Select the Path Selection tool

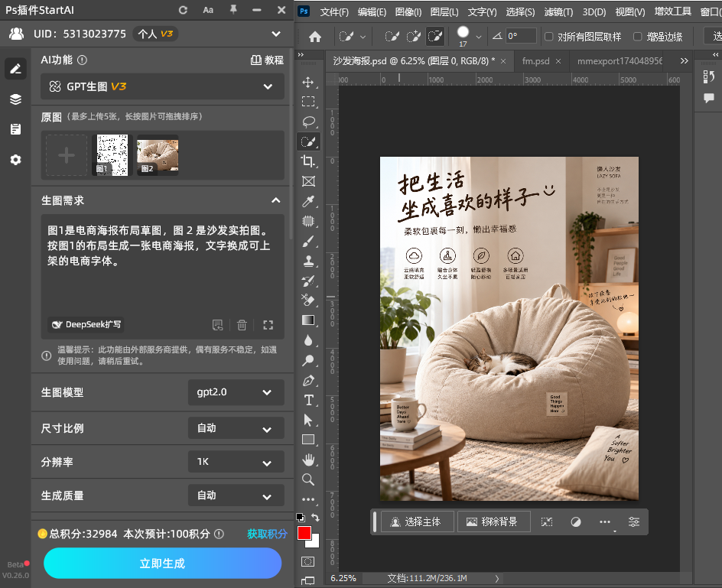click(308, 420)
